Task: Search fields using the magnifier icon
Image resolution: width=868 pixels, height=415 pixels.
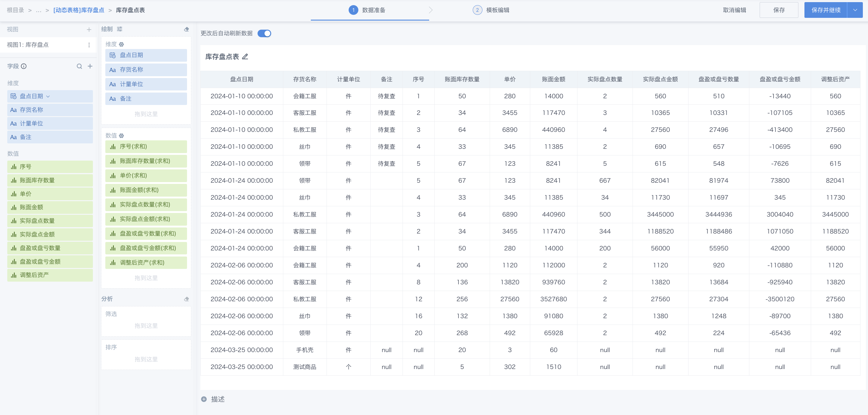Action: (79, 66)
